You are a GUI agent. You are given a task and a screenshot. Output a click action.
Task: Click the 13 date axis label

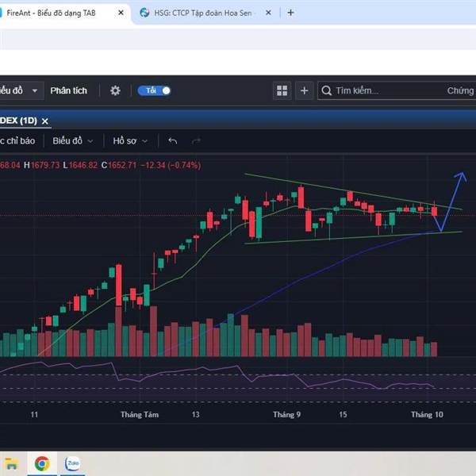click(x=195, y=415)
